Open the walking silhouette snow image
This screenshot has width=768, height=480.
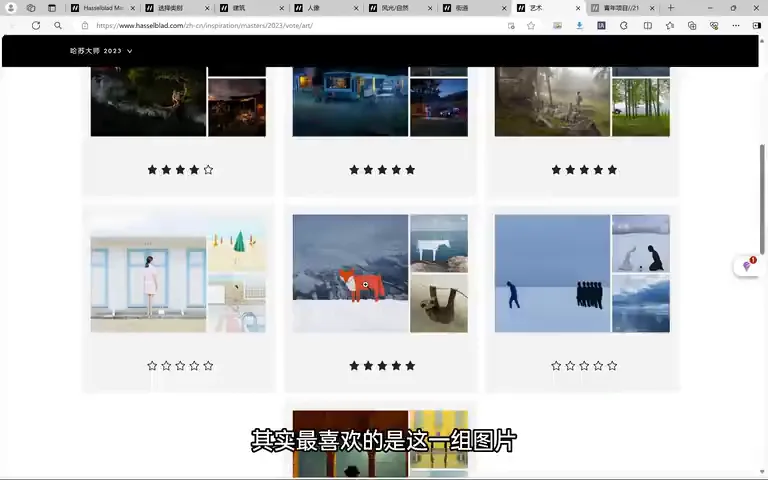point(552,273)
